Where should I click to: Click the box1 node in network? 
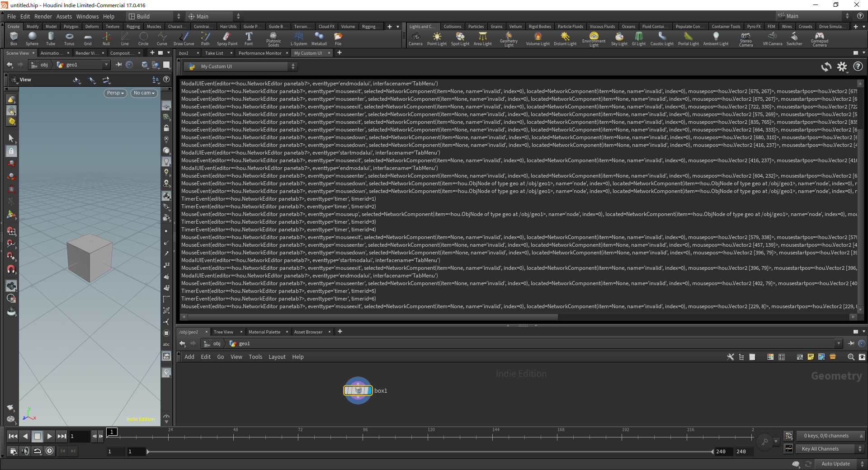(x=358, y=390)
